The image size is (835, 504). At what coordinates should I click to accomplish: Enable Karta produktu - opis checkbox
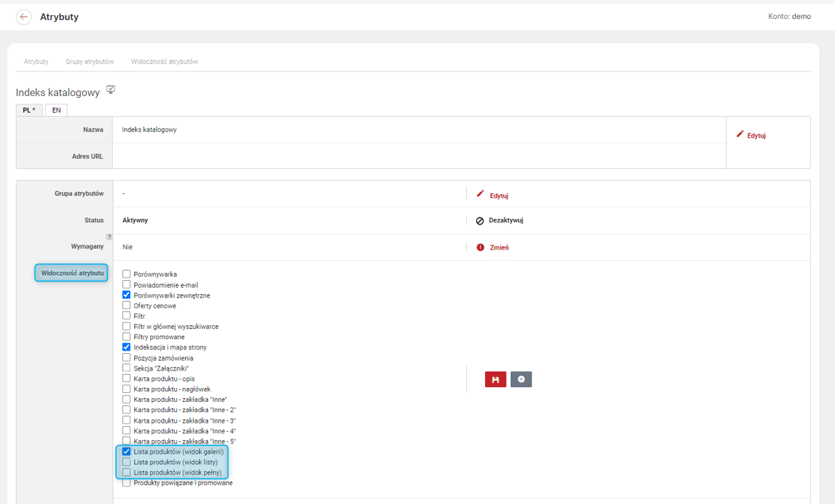(127, 379)
